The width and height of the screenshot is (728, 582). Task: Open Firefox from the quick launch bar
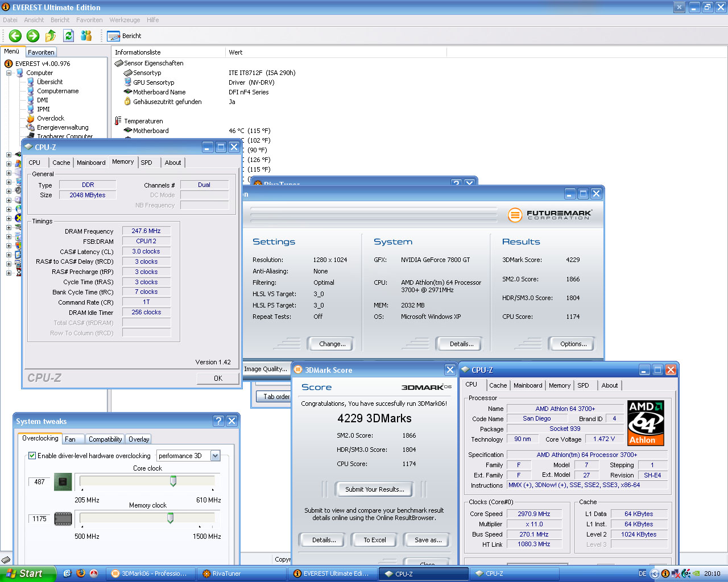click(80, 573)
